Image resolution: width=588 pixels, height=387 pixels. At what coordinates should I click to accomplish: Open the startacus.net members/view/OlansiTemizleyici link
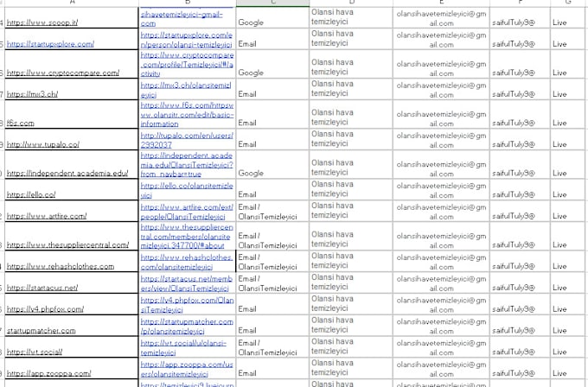[187, 282]
